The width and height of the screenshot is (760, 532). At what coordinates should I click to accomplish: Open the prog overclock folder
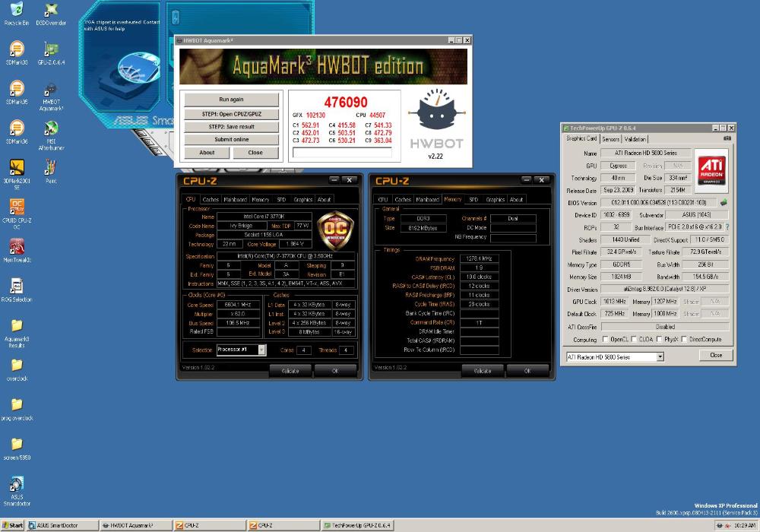[17, 409]
